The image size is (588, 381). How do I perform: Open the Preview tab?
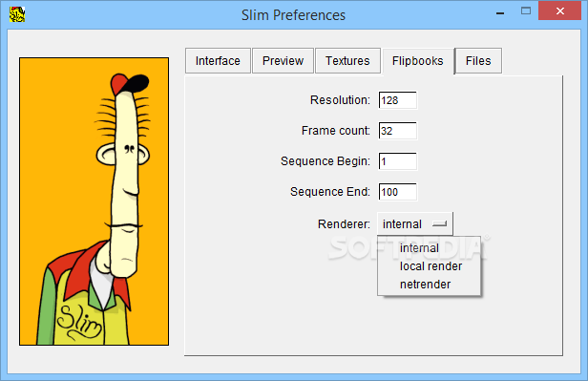pos(283,61)
